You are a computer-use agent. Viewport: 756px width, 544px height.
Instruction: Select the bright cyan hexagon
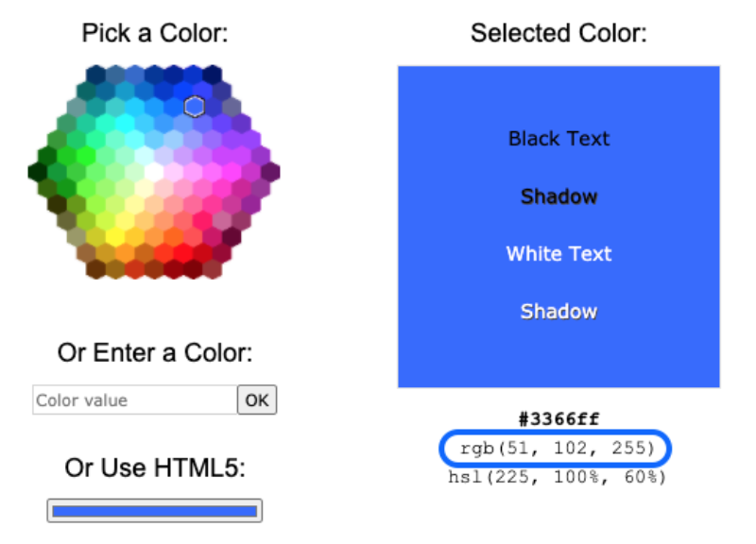(125, 123)
